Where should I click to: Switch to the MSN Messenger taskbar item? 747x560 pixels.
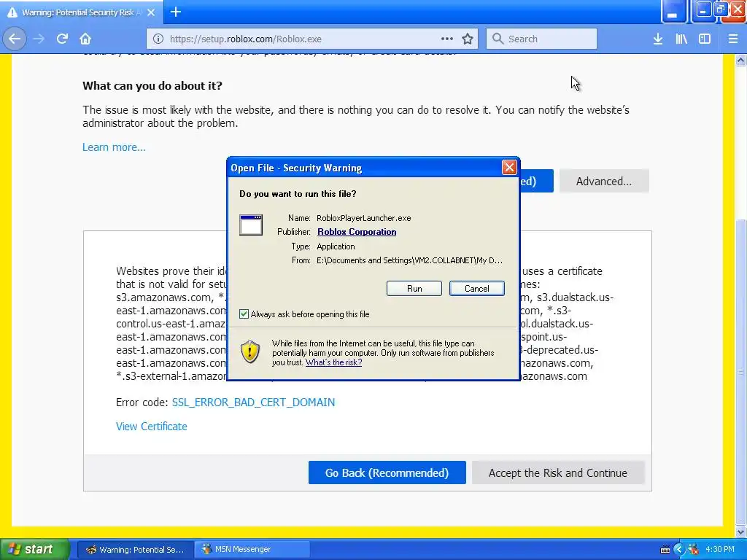click(252, 550)
